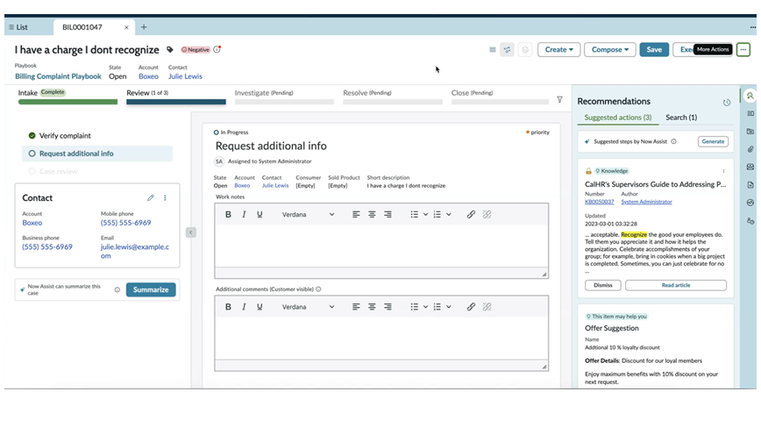The width and height of the screenshot is (761, 421).
Task: Click the filter icon beside the playbook stages
Action: pos(560,99)
